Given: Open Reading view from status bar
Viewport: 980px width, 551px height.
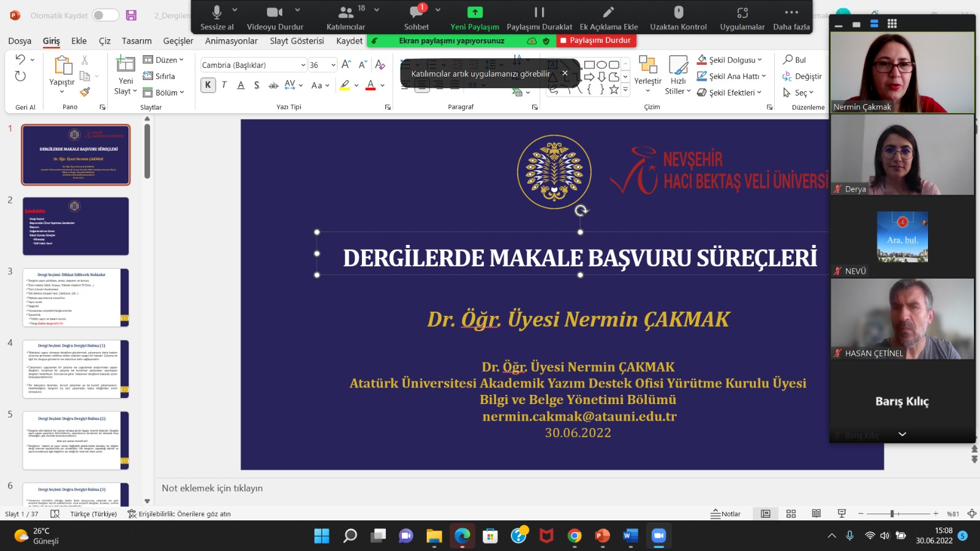Looking at the screenshot, I should (816, 514).
